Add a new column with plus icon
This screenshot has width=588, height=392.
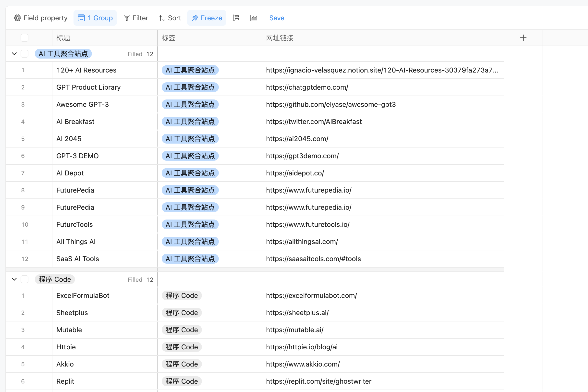(x=523, y=38)
